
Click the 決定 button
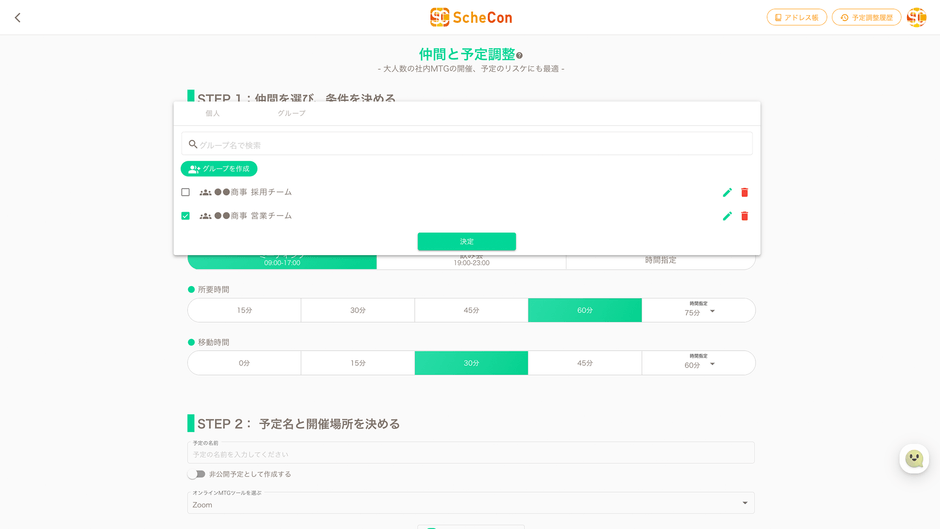466,242
